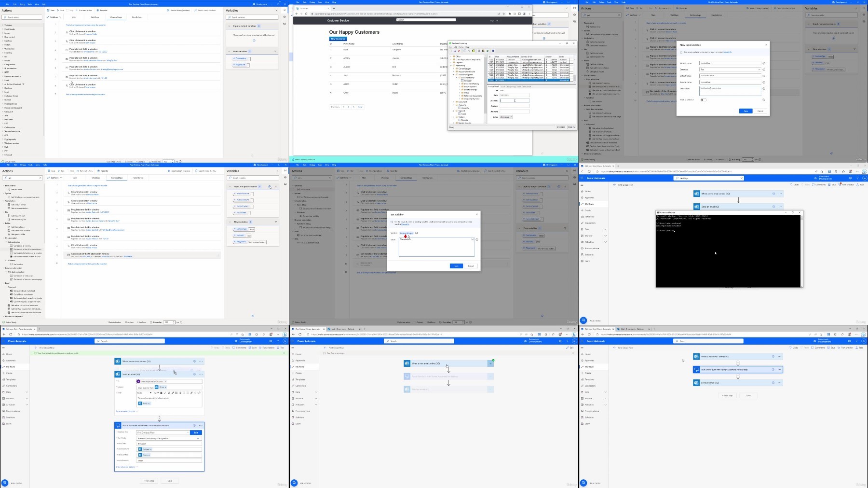868x488 pixels.
Task: Click the info icon beside Mark as sensitive
Action: [x=764, y=100]
